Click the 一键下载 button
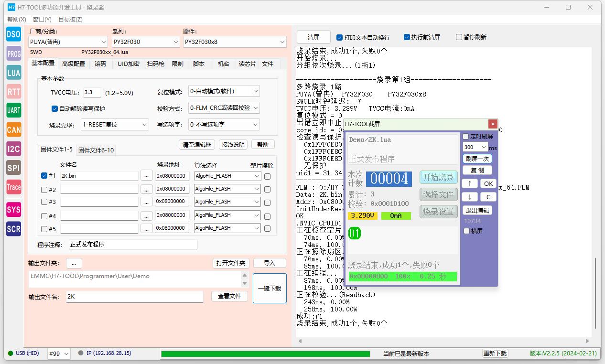Image resolution: width=605 pixels, height=364 pixels. (270, 289)
